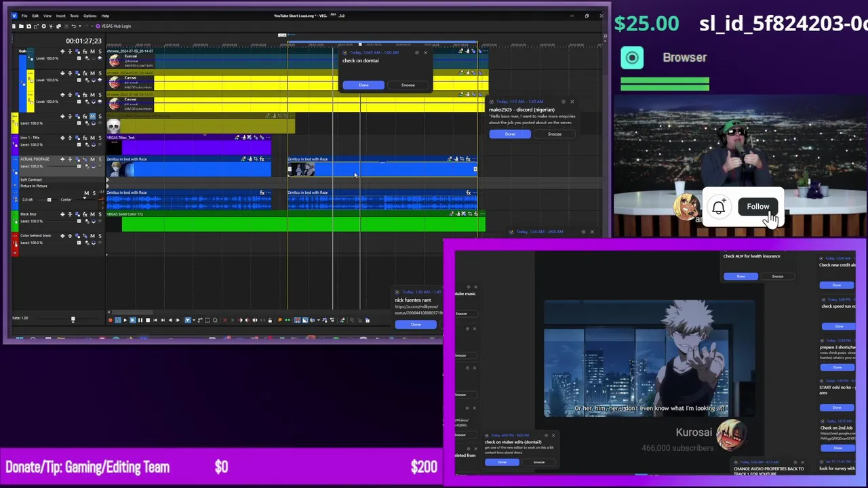Open the File menu in VEGAS
The height and width of the screenshot is (488, 868).
click(24, 16)
